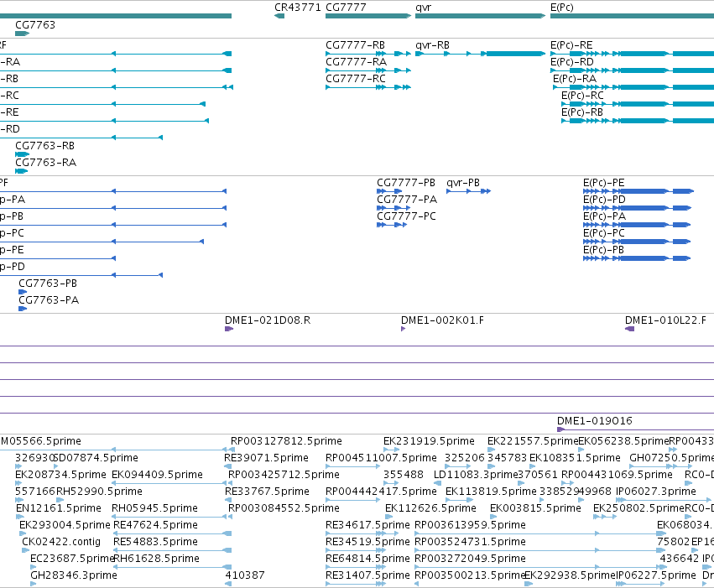Click the RH05945.5prime EST label
This screenshot has height=588, width=714.
pyautogui.click(x=155, y=508)
